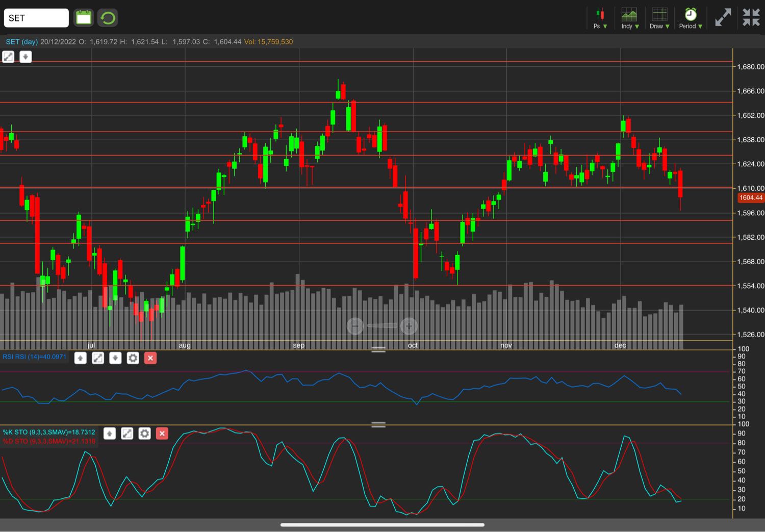Open the Ps candlestick style dropdown
765x532 pixels.
click(x=600, y=18)
